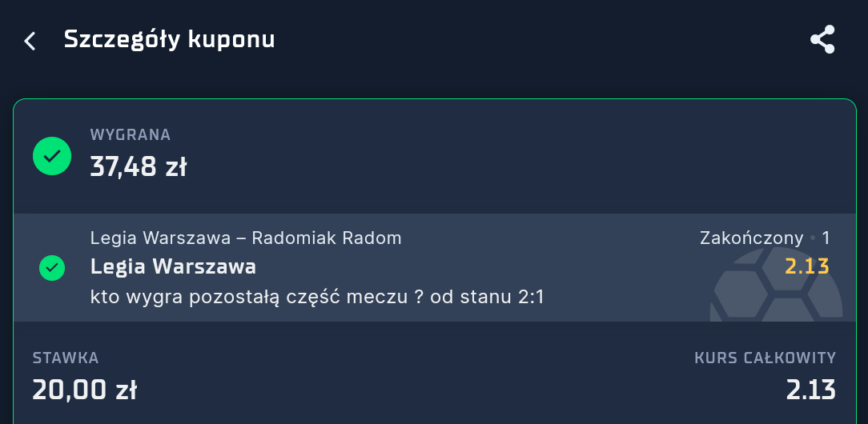Select the 37,48 zł winnings amount
Image resolution: width=868 pixels, height=424 pixels.
138,167
